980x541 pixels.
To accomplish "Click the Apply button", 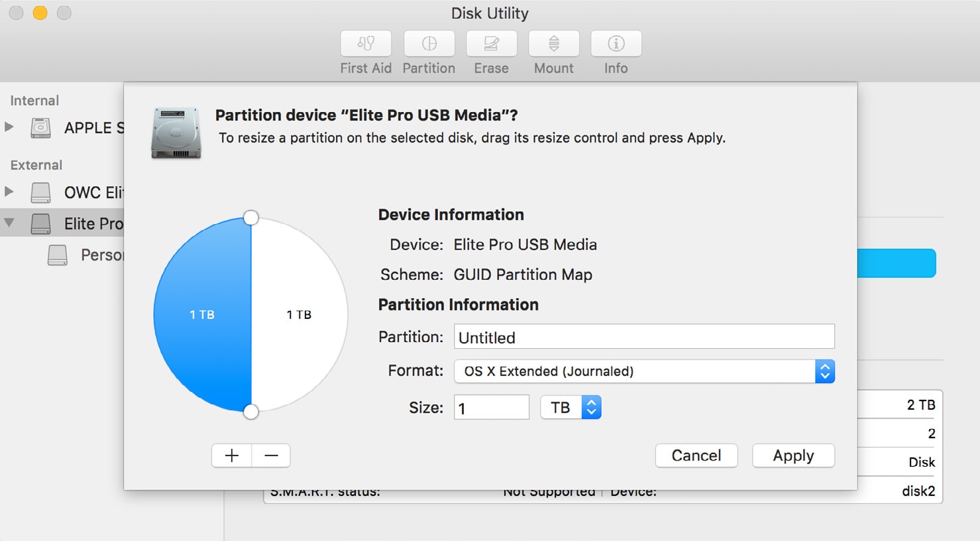I will [793, 455].
